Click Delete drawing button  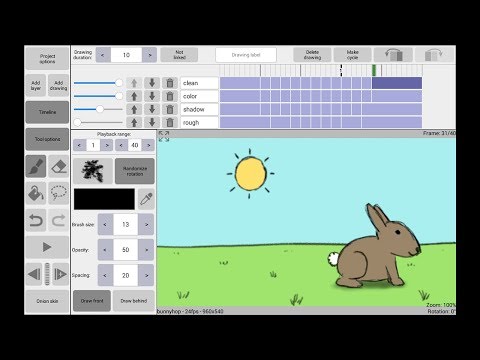click(312, 55)
